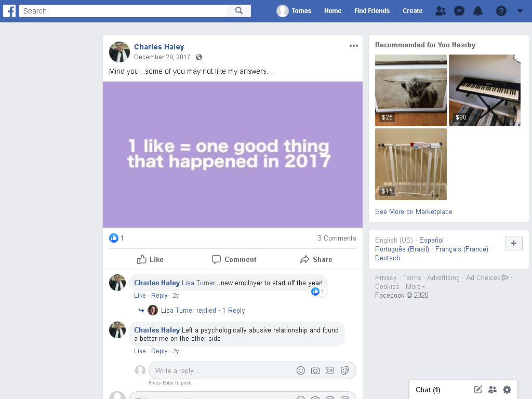
Task: Open See More on Marketplace link
Action: tap(414, 211)
